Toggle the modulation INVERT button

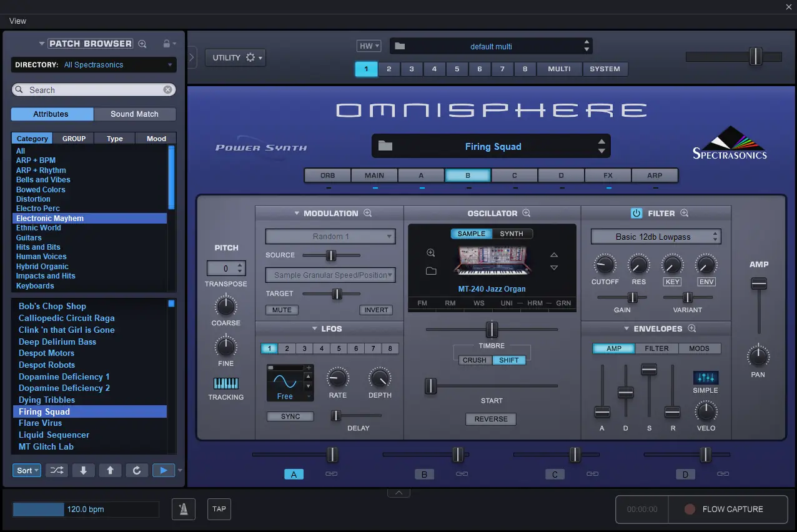tap(377, 310)
